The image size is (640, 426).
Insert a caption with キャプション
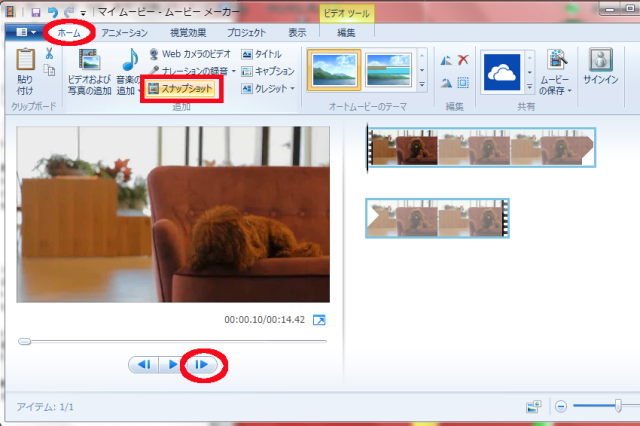pyautogui.click(x=268, y=71)
